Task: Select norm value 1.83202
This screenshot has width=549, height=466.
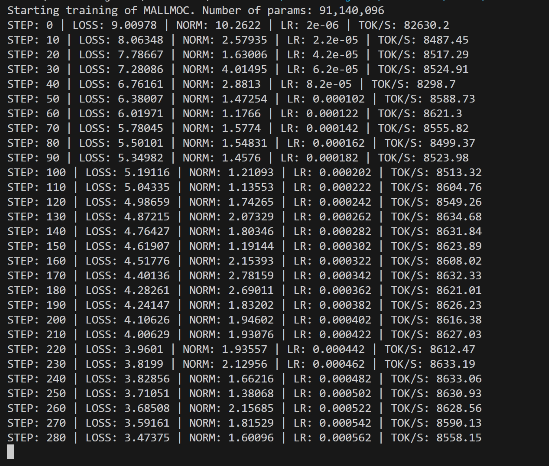Action: tap(251, 305)
